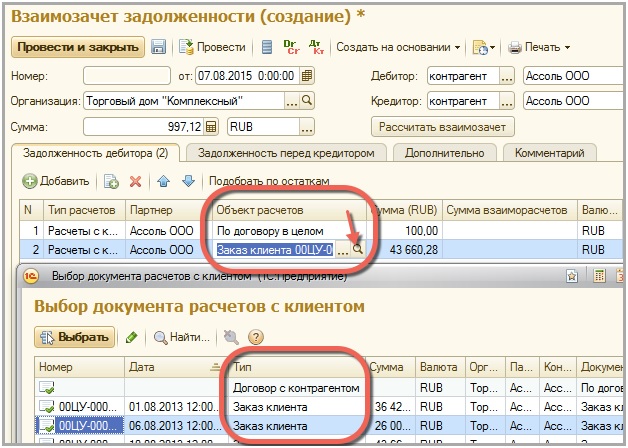The width and height of the screenshot is (628, 448).
Task: Click the amount cell 100,00
Action: (x=404, y=231)
